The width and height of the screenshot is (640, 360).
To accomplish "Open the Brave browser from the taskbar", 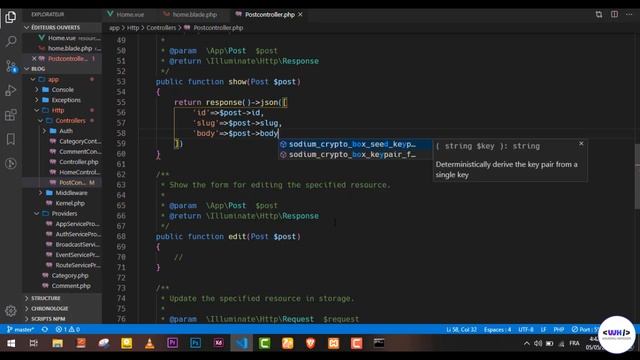I will click(311, 343).
